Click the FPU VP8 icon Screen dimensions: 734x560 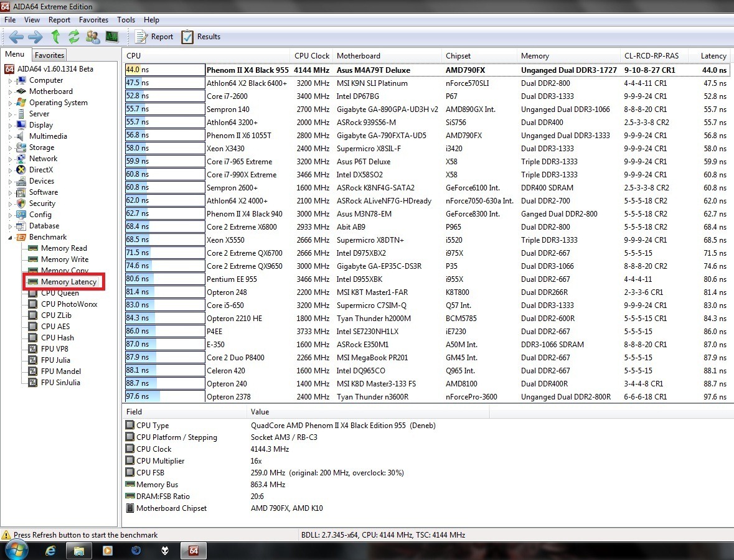[x=33, y=349]
